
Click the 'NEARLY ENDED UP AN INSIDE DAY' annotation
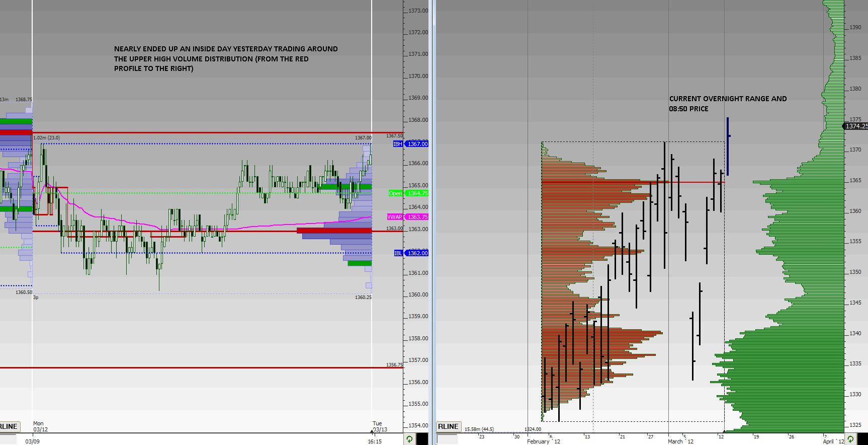pos(226,59)
